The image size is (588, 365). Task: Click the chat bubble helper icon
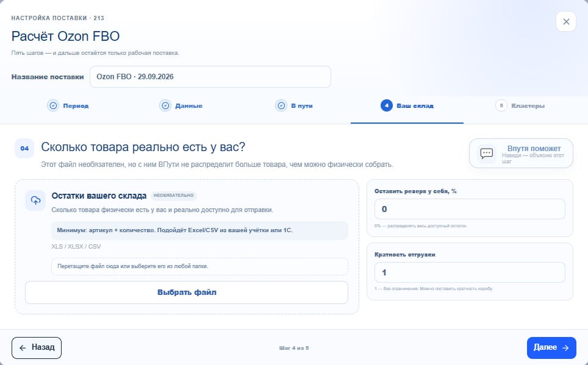(x=486, y=154)
